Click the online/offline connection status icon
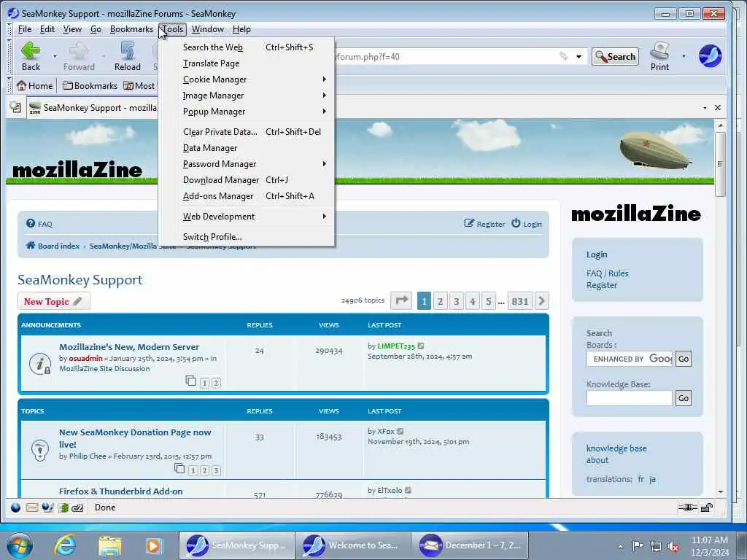 click(x=687, y=507)
